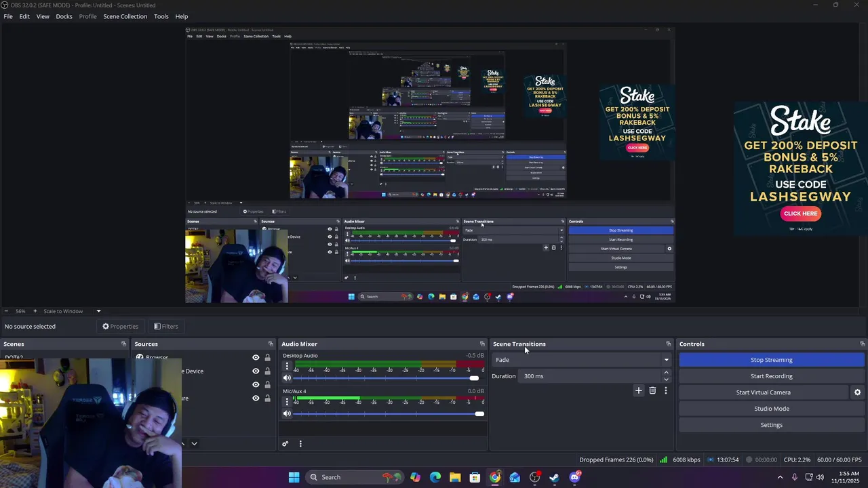Image resolution: width=868 pixels, height=488 pixels.
Task: Open the Windows Start menu
Action: coord(294,477)
